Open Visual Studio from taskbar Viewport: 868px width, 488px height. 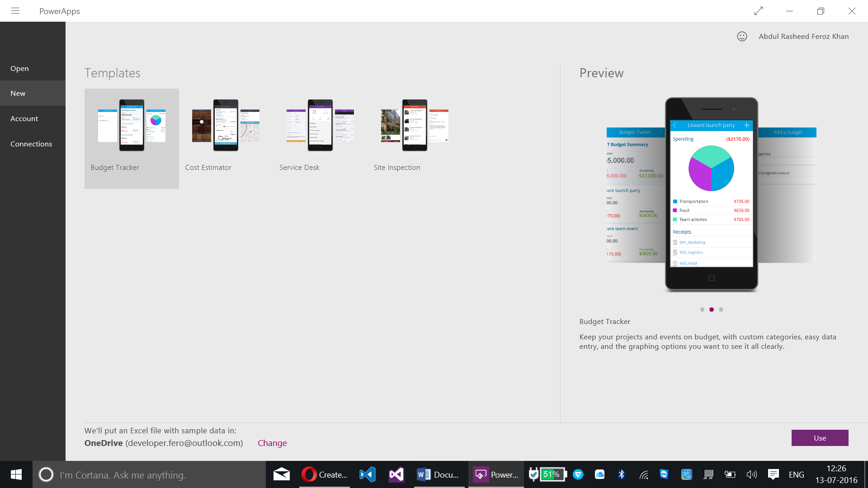pos(396,474)
